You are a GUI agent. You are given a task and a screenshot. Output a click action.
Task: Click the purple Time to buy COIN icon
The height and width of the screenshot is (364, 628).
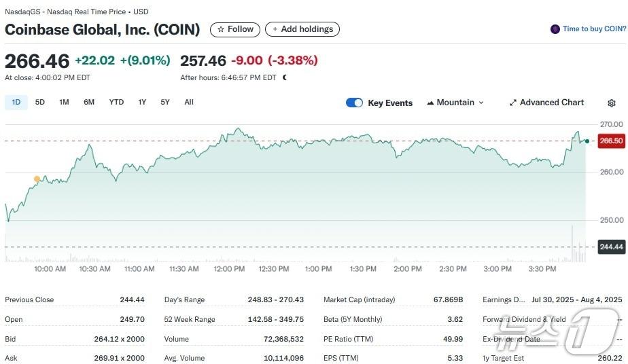[555, 29]
